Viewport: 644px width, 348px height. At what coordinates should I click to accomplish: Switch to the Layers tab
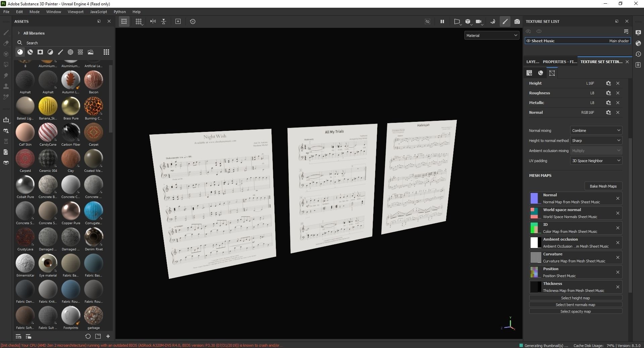click(x=533, y=62)
